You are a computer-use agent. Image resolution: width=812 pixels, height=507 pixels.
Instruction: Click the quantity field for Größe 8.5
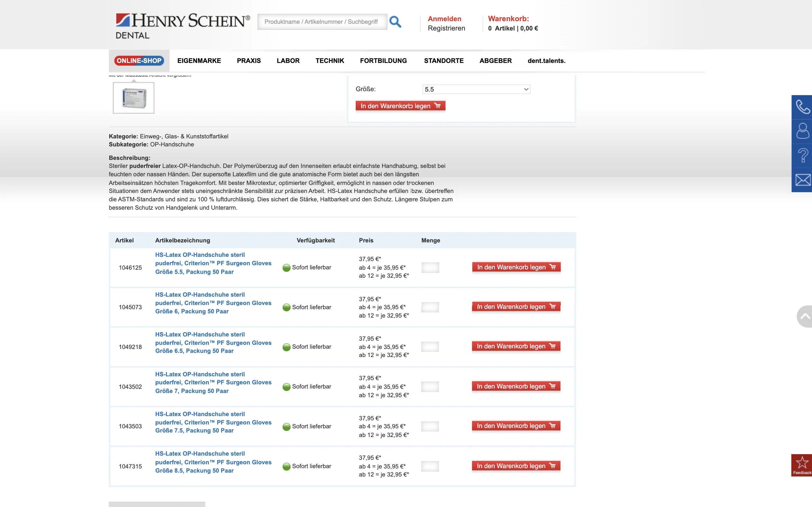tap(430, 466)
